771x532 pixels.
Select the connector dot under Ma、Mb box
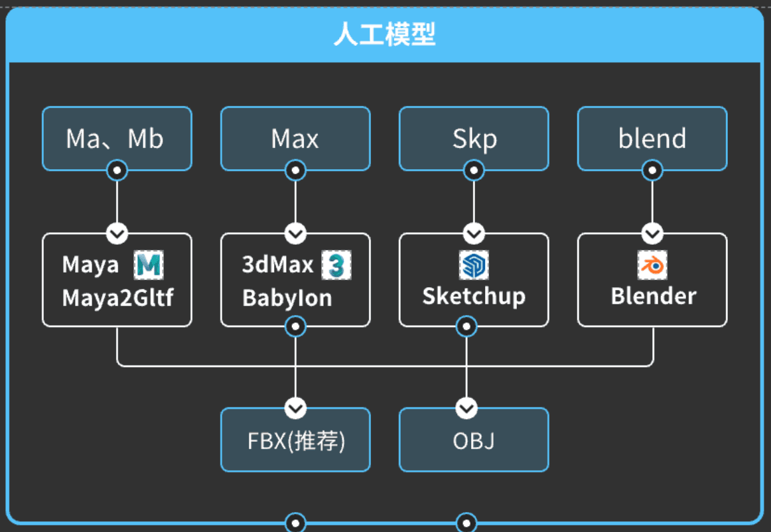pos(117,171)
